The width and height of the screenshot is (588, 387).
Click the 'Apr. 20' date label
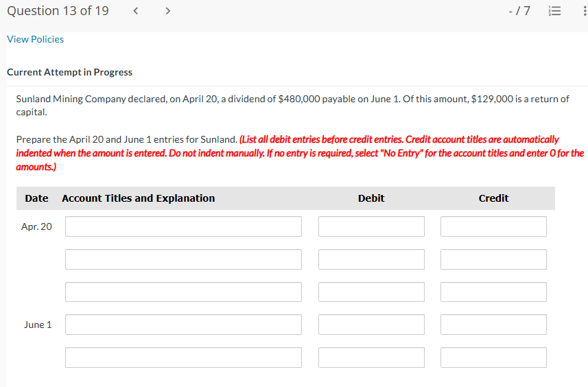click(36, 226)
